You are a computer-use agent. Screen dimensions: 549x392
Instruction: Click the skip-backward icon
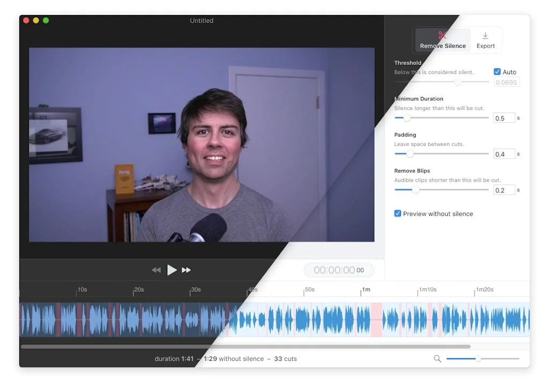pos(156,270)
